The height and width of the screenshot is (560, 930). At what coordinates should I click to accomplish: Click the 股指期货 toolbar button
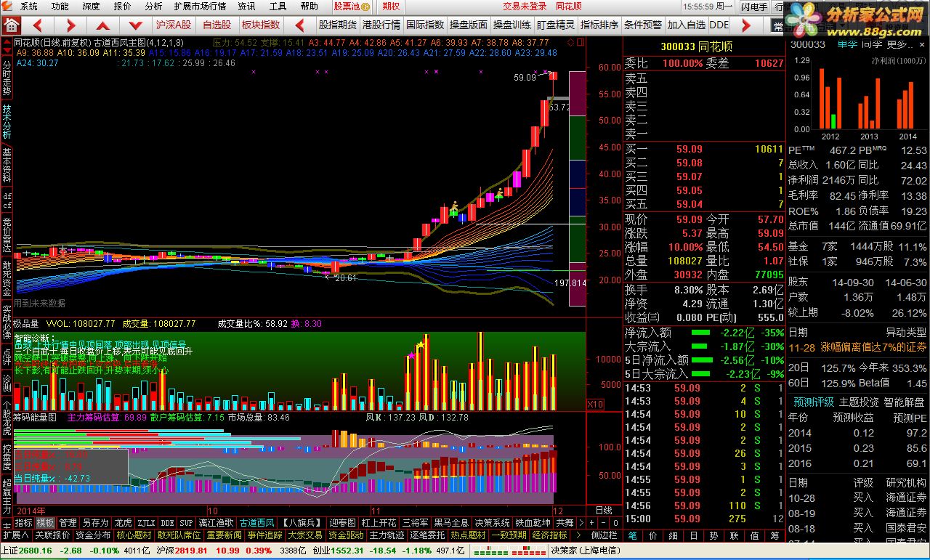[338, 25]
